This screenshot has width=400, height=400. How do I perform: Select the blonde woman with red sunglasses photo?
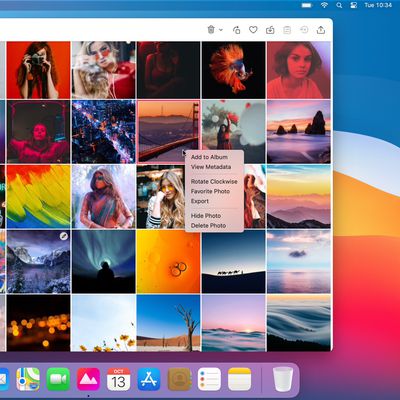click(104, 70)
